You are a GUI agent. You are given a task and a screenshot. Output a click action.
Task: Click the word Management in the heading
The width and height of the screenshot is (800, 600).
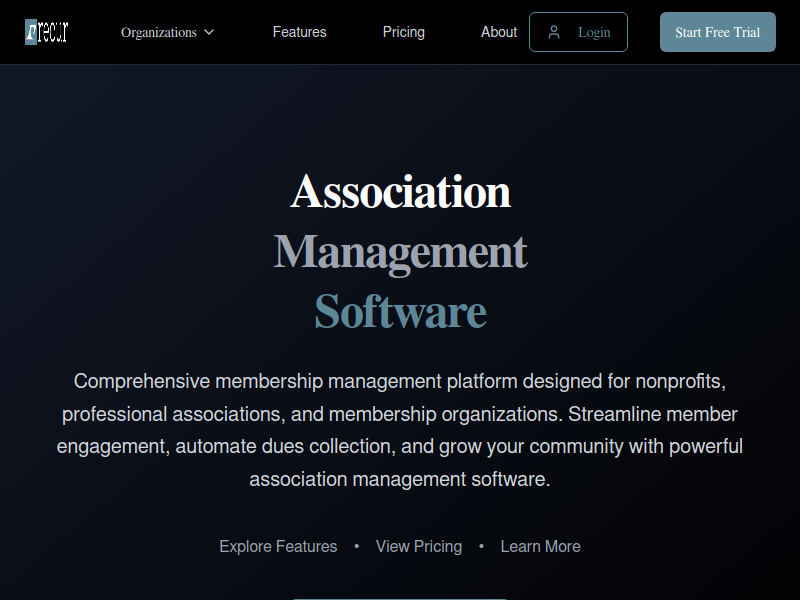[x=401, y=253]
